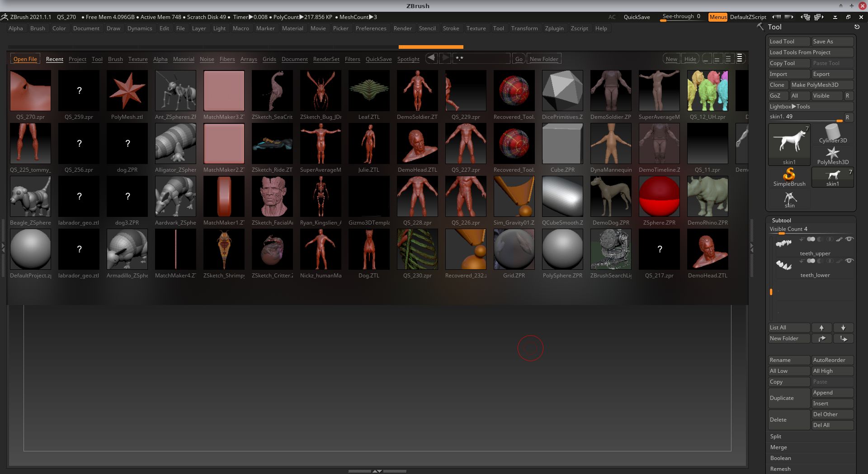Collapse the Subtool section header

[x=781, y=221]
